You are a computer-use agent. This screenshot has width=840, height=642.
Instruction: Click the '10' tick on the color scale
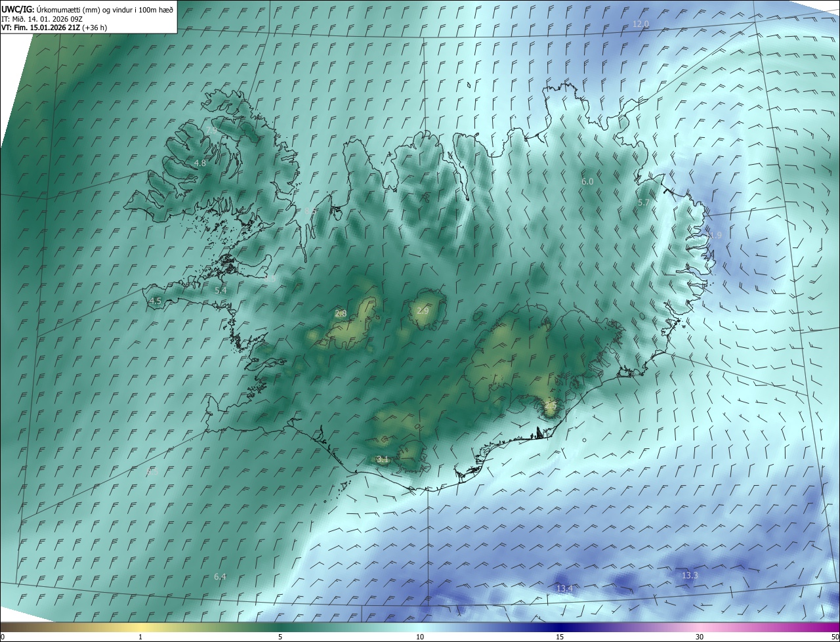(420, 637)
